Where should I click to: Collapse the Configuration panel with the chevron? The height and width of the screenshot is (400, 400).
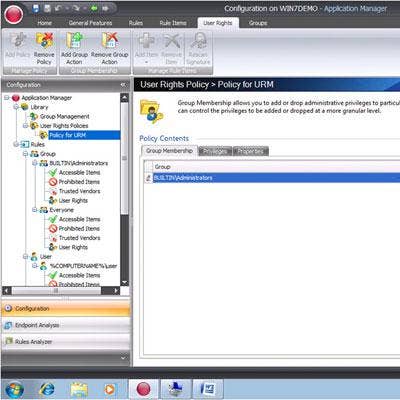pos(123,85)
